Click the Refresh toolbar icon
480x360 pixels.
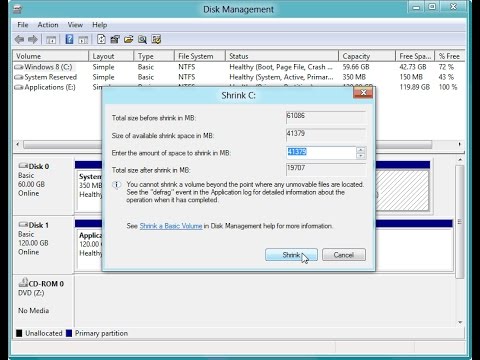[x=101, y=39]
